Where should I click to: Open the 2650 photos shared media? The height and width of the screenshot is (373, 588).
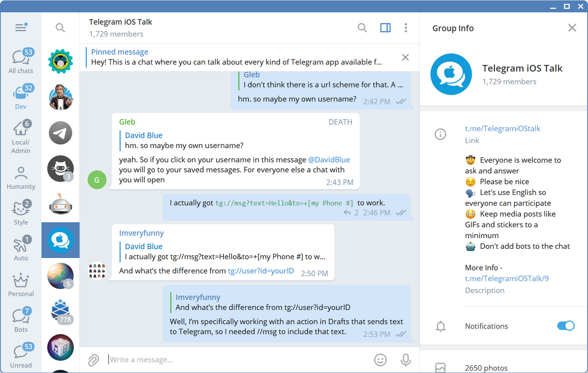(486, 368)
